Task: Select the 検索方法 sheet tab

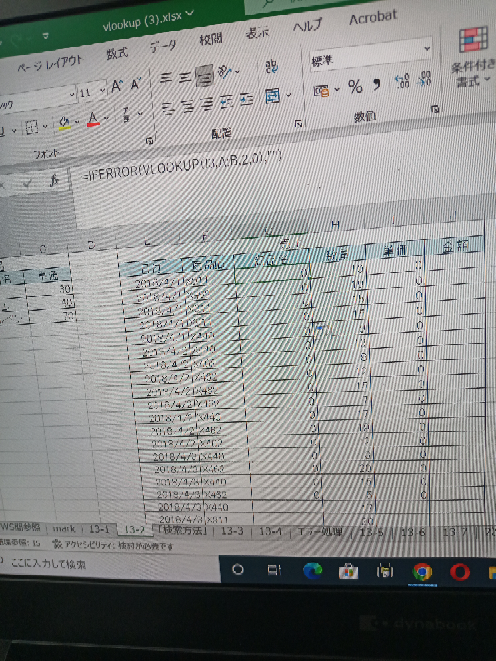Action: [183, 530]
